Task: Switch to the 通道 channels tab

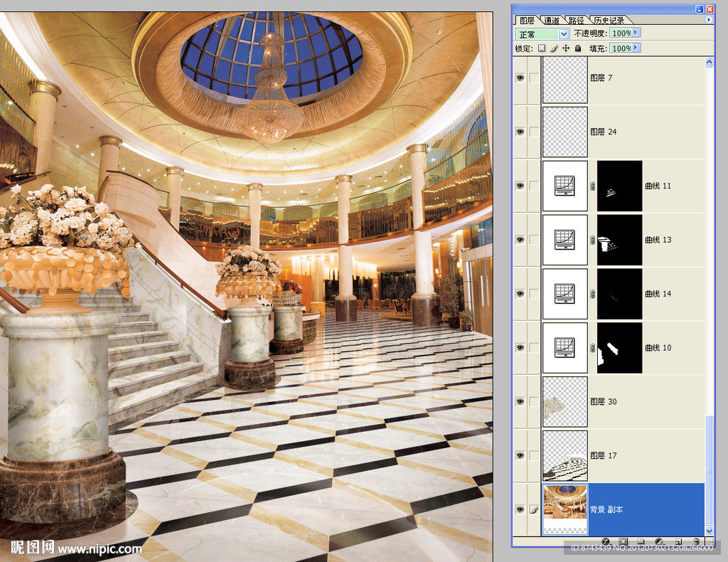Action: pos(551,21)
